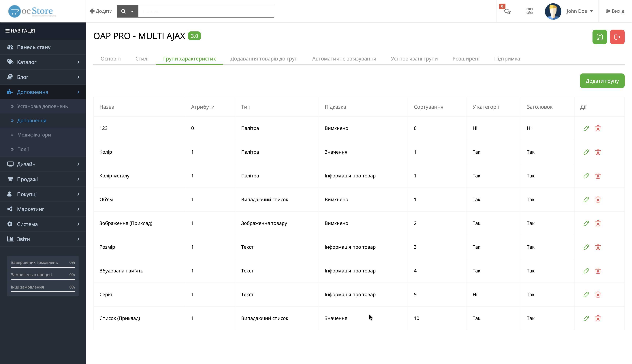Delete Список (Приклад) row using trash icon
Image resolution: width=632 pixels, height=364 pixels.
click(x=598, y=318)
